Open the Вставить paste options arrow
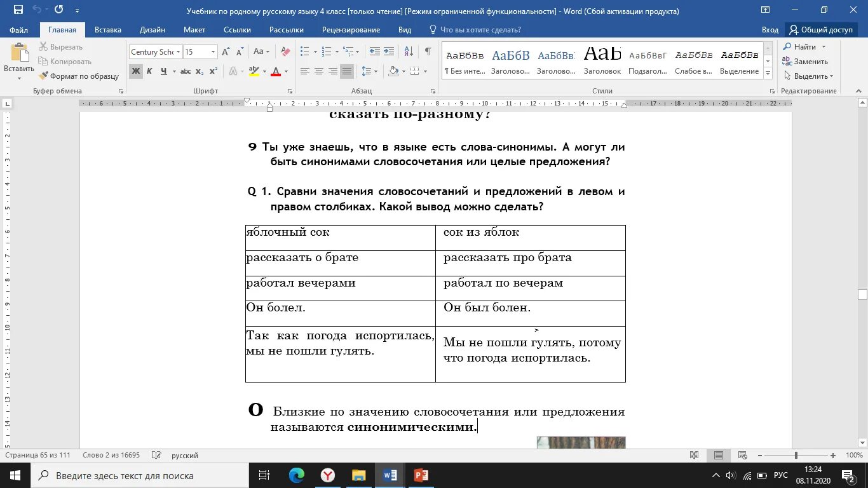Screen dimensions: 868x488 click(x=18, y=79)
